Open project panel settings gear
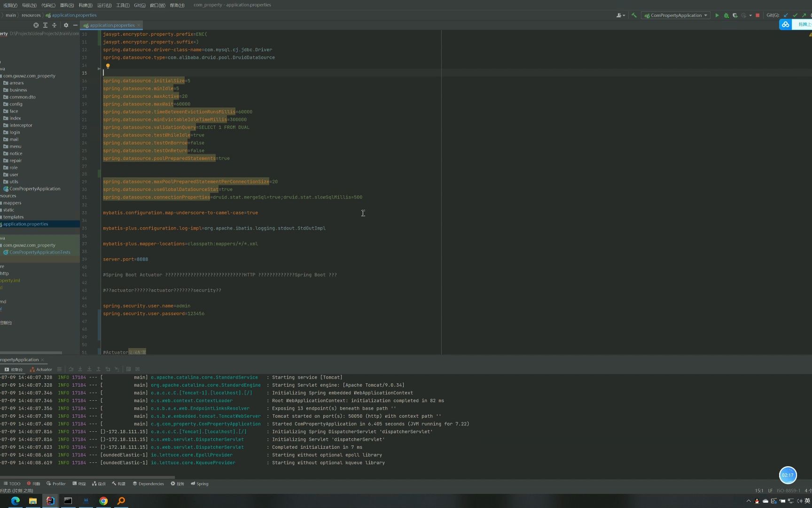This screenshot has height=508, width=812. [x=66, y=25]
